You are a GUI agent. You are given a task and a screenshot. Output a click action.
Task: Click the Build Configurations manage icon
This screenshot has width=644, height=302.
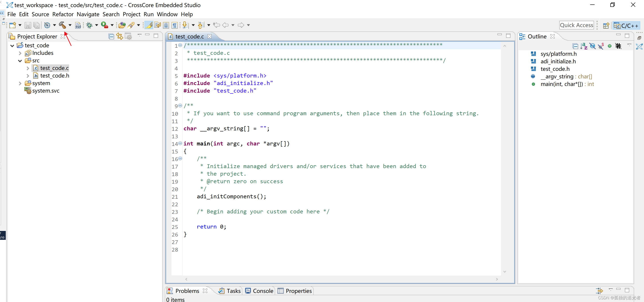(x=47, y=25)
